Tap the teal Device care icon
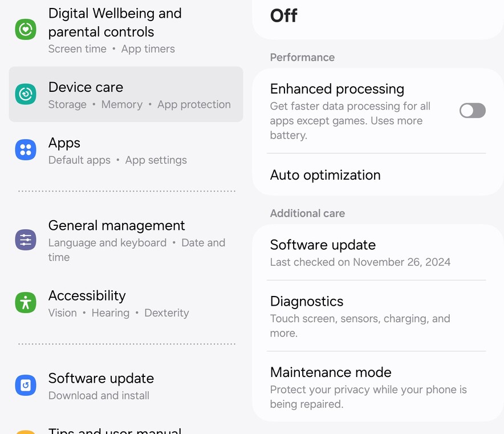Screen dimensions: 504x434 (26, 94)
